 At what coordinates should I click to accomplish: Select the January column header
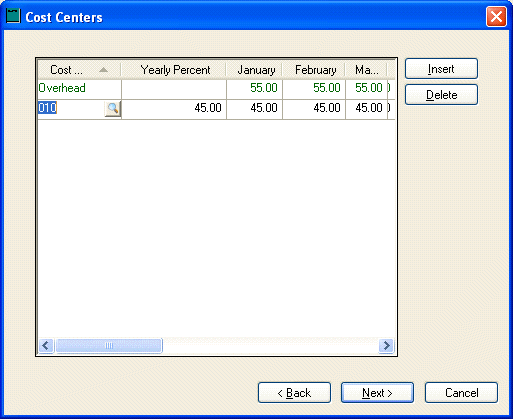coord(255,70)
